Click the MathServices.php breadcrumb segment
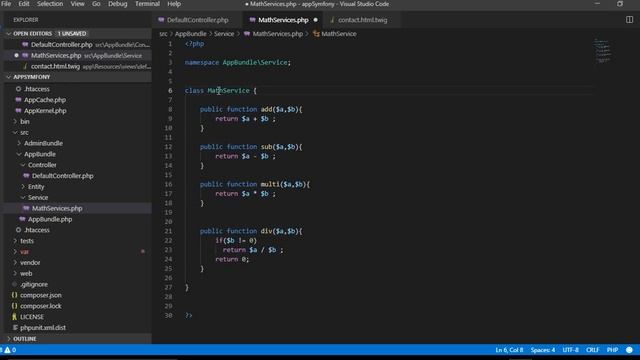The image size is (640, 360). coord(278,34)
